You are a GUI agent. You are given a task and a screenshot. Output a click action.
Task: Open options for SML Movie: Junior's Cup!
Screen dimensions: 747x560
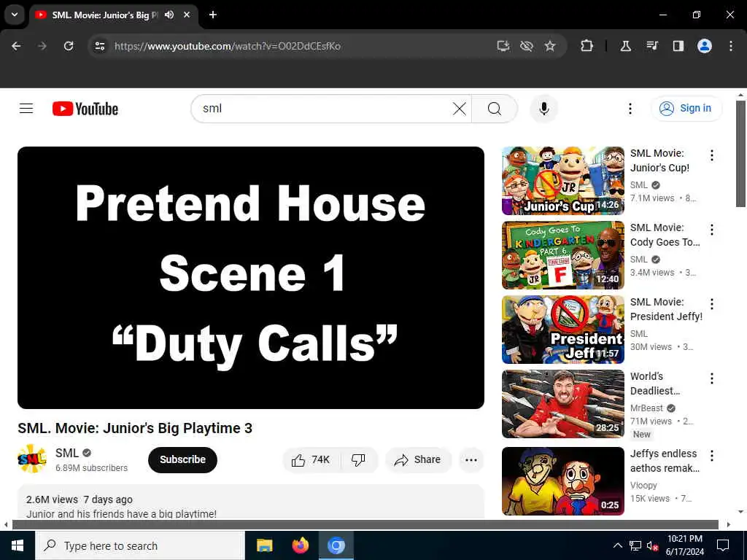[x=712, y=155]
